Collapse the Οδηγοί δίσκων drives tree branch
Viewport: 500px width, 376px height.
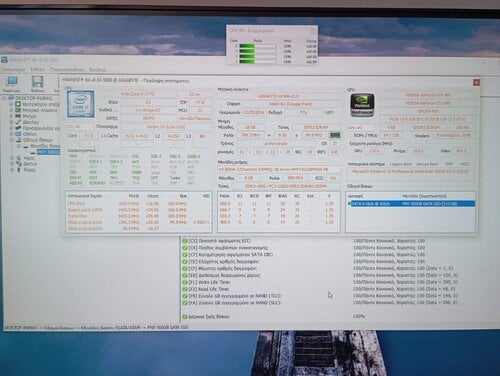tap(12, 140)
